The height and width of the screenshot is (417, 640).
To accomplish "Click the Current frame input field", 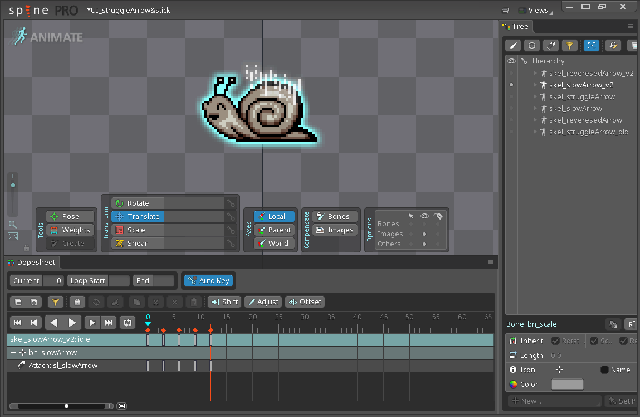I will click(x=53, y=281).
